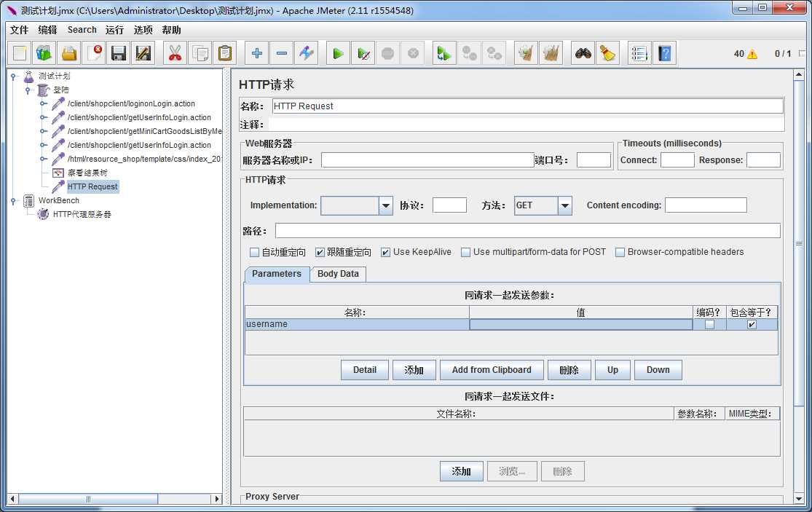Click Add from Clipboard button

pos(492,370)
